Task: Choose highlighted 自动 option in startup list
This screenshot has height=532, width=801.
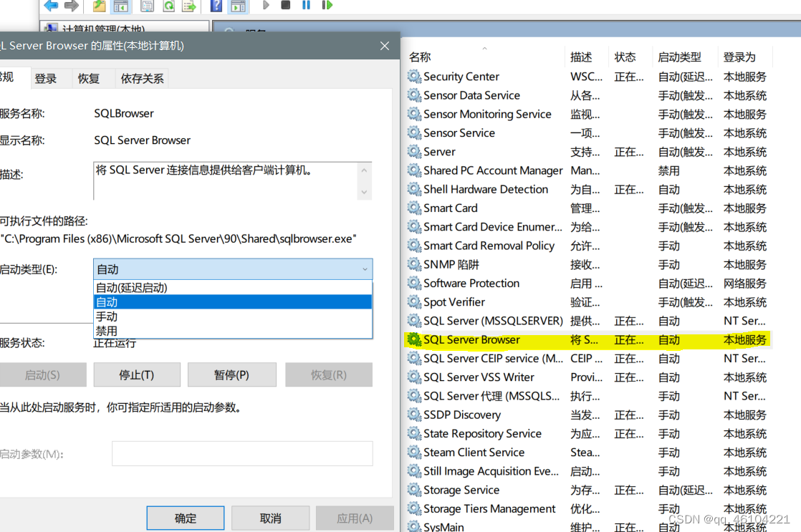Action: coord(233,302)
